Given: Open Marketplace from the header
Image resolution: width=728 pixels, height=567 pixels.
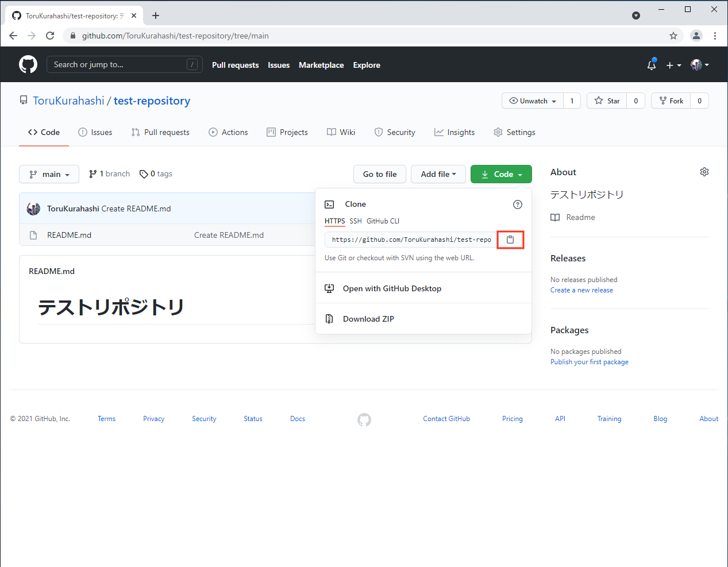Looking at the screenshot, I should click(321, 65).
